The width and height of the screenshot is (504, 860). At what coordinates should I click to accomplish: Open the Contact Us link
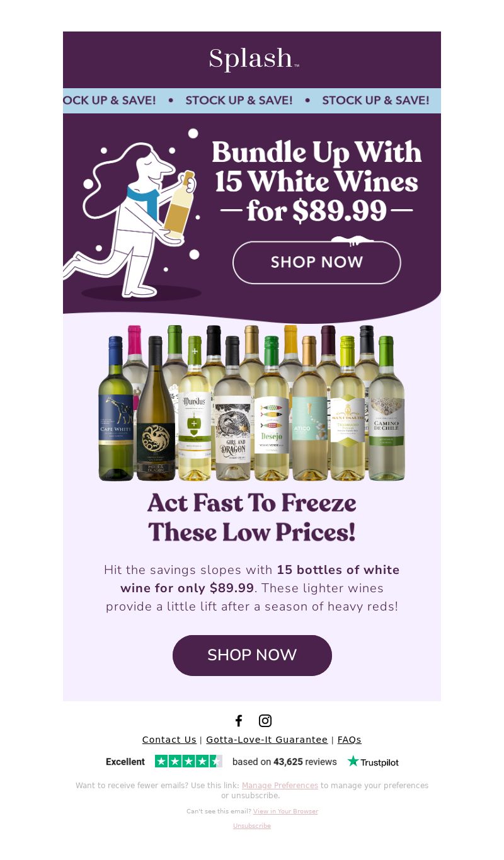[x=169, y=740]
